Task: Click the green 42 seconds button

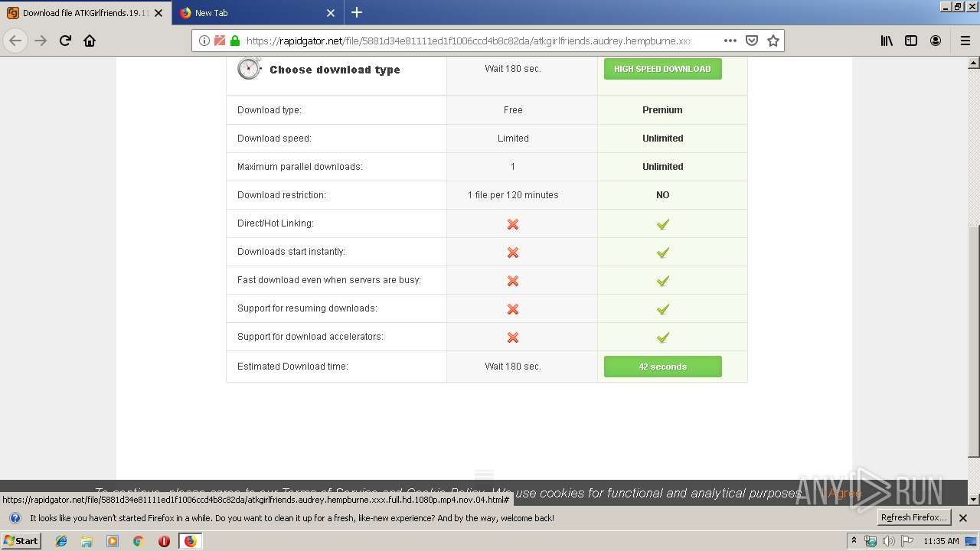Action: click(662, 367)
